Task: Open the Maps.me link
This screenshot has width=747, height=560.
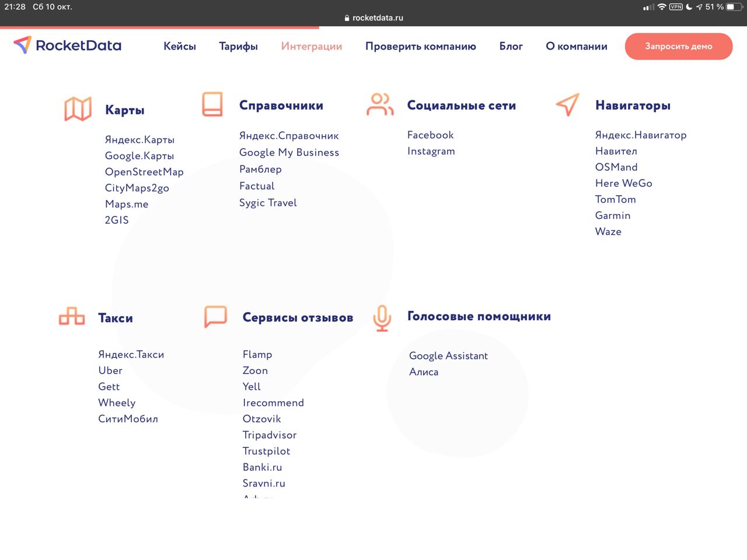Action: pyautogui.click(x=127, y=204)
